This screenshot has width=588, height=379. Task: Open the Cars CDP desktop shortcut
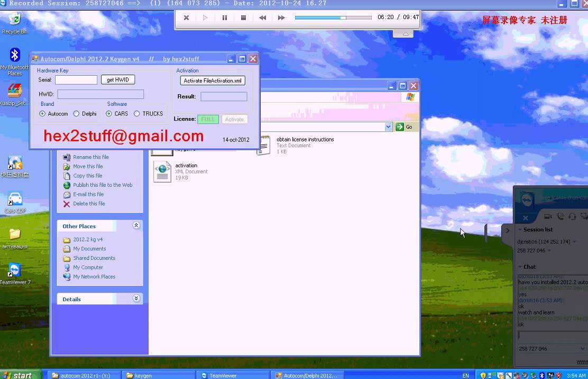(15, 203)
